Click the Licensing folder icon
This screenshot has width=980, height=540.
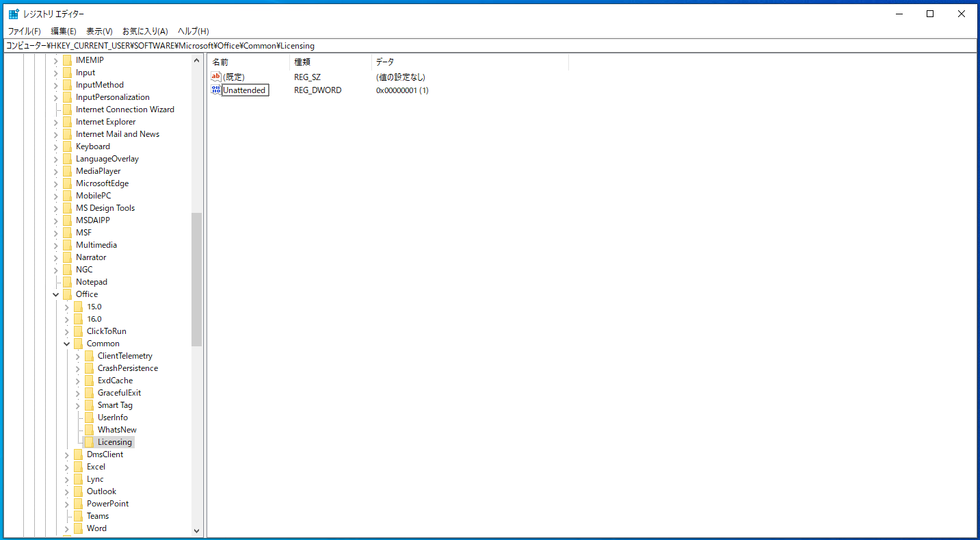90,442
